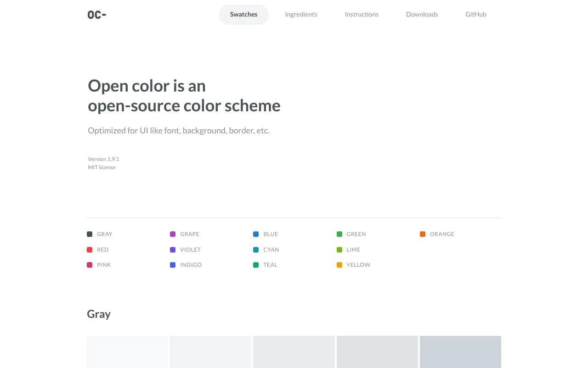Screen dimensions: 588x368
Task: Select the PINK color dot swatch
Action: pyautogui.click(x=89, y=265)
